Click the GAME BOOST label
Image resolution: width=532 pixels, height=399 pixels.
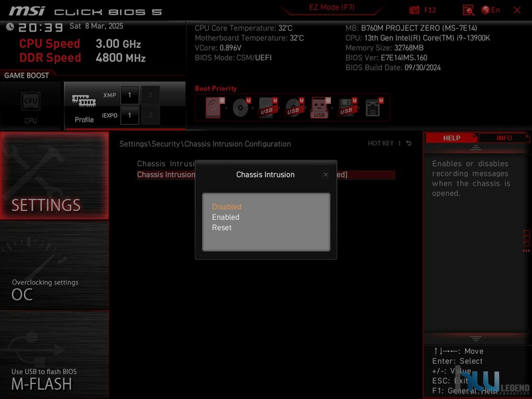[x=26, y=76]
